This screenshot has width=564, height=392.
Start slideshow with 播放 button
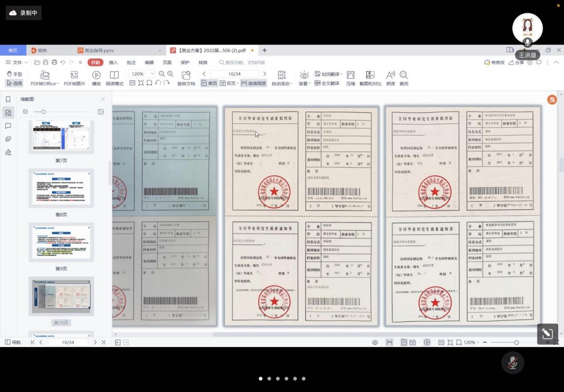[96, 78]
